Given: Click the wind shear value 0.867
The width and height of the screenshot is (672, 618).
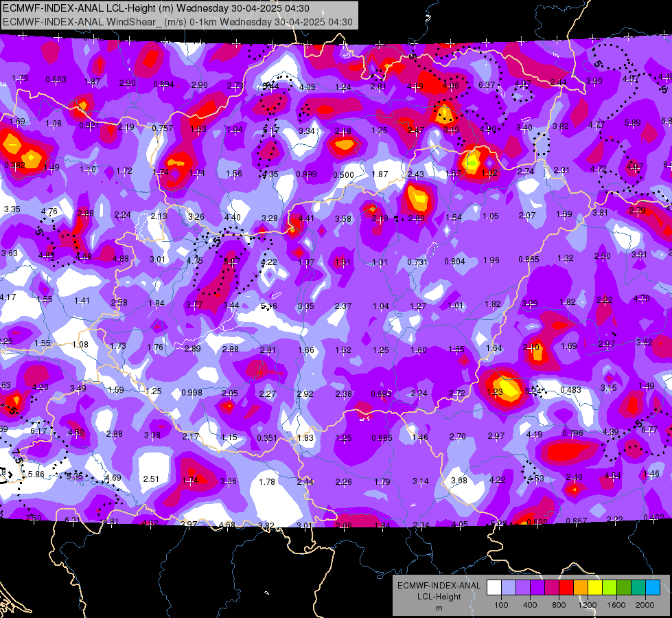Looking at the screenshot, I should 576,520.
